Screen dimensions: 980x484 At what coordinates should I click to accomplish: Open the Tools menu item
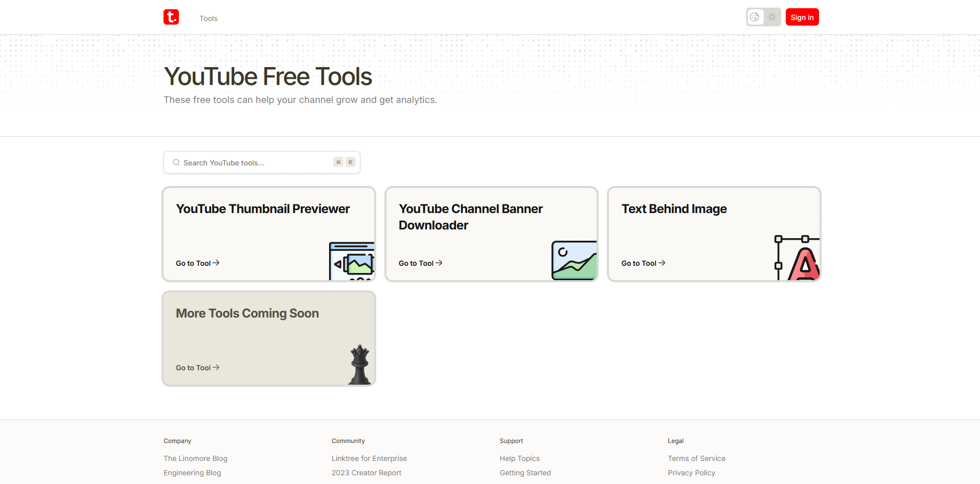209,18
